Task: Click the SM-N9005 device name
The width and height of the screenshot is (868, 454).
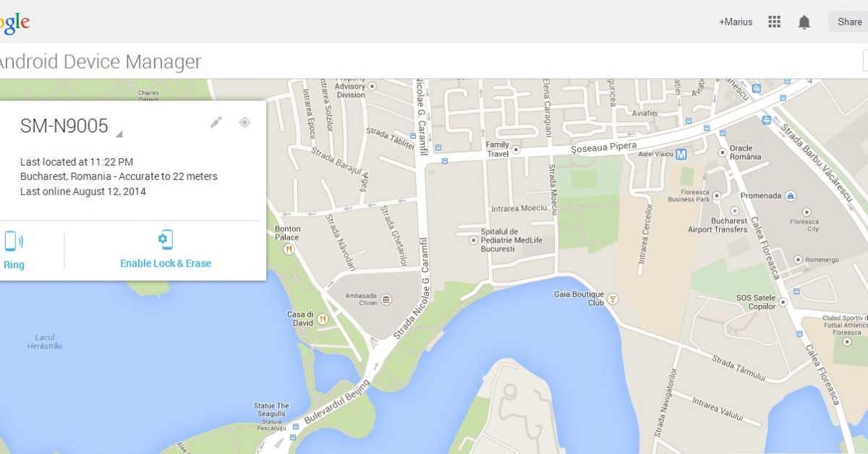Action: coord(64,126)
